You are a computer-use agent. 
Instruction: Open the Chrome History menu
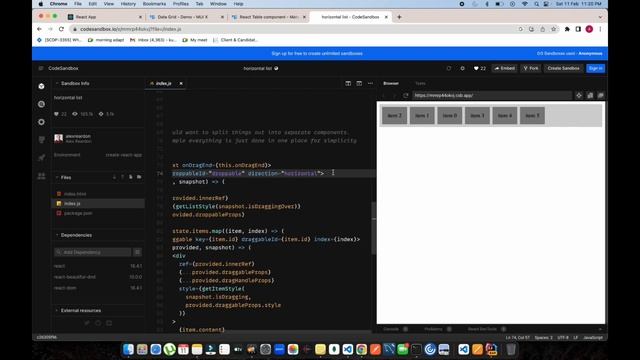click(x=128, y=4)
